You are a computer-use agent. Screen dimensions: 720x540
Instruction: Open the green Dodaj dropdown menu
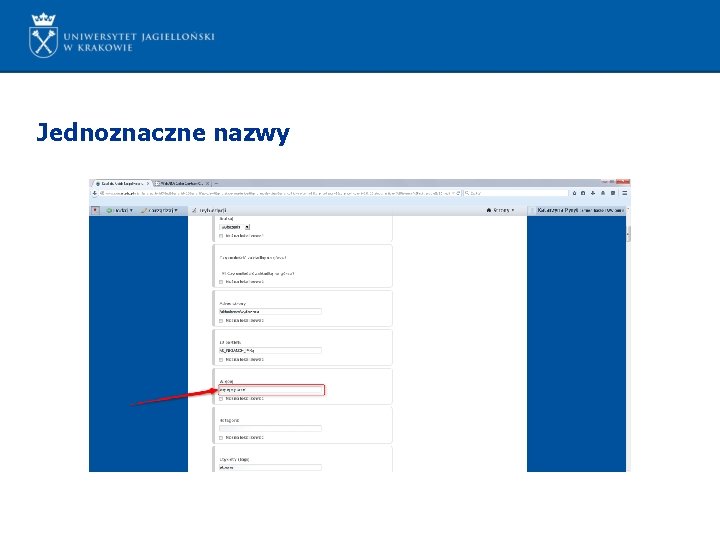119,210
